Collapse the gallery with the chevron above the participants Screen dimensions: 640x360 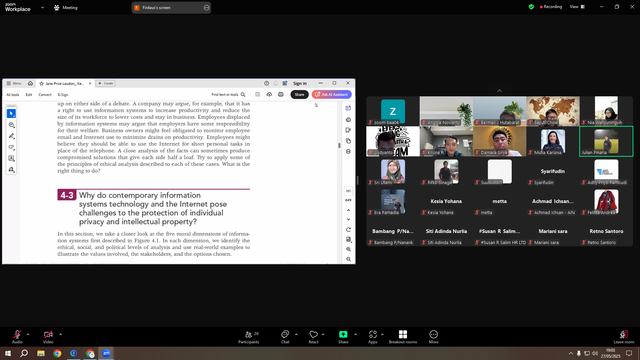pos(499,91)
